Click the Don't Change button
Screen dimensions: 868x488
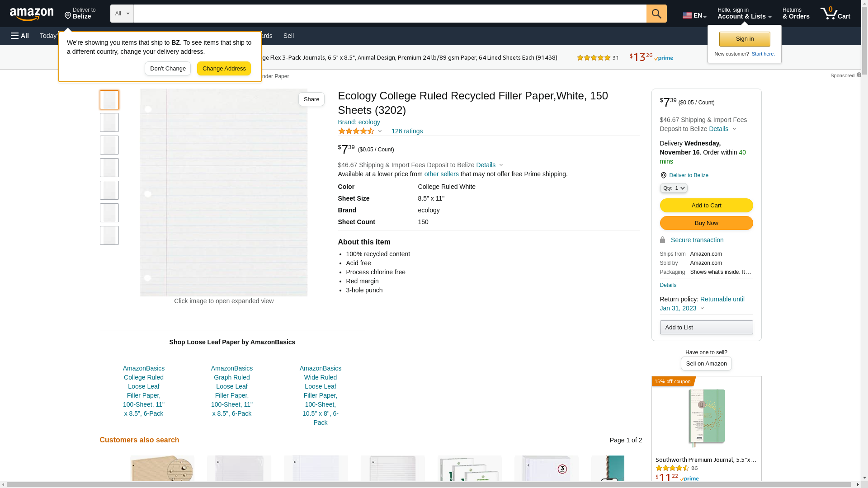168,69
